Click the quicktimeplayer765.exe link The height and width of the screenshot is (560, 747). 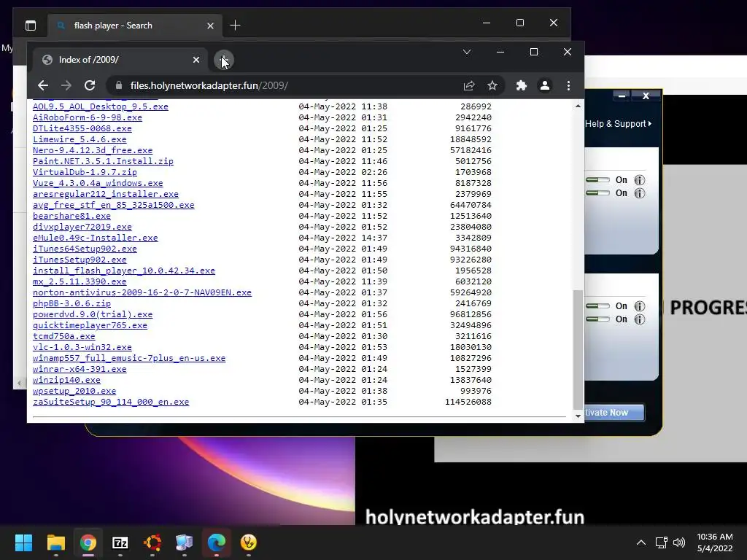pos(90,326)
